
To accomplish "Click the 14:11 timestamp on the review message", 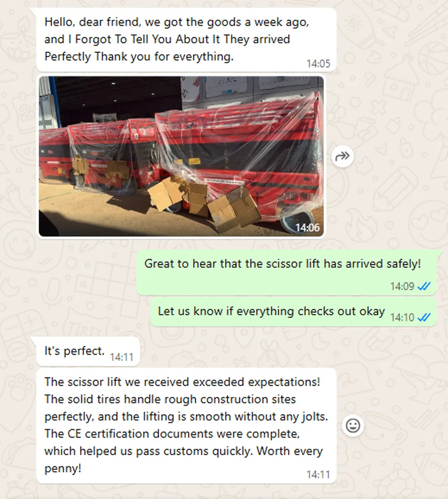I will (x=318, y=474).
